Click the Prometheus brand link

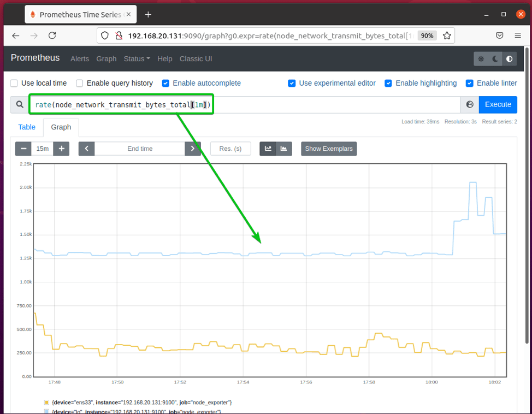(35, 58)
